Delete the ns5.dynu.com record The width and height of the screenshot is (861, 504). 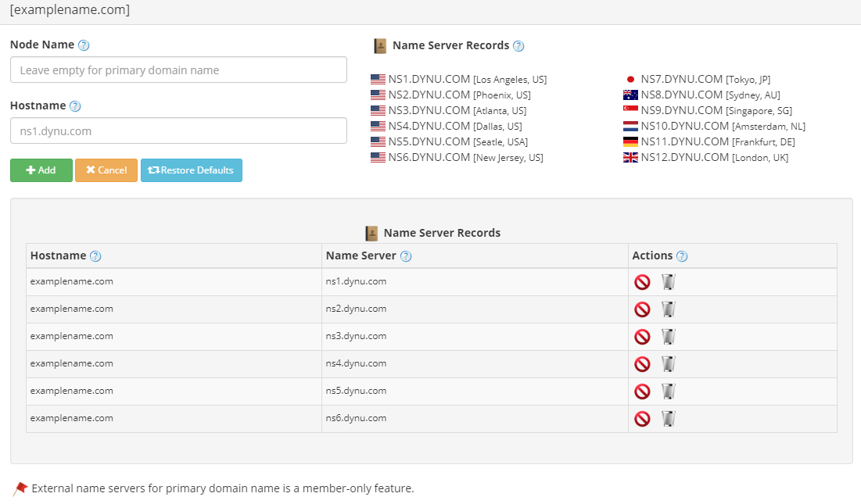point(669,391)
